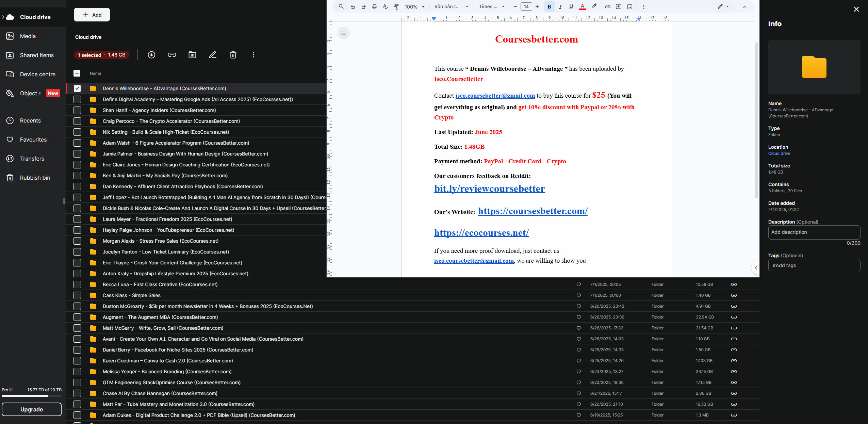Go to Rubbish bin in sidebar

click(35, 178)
